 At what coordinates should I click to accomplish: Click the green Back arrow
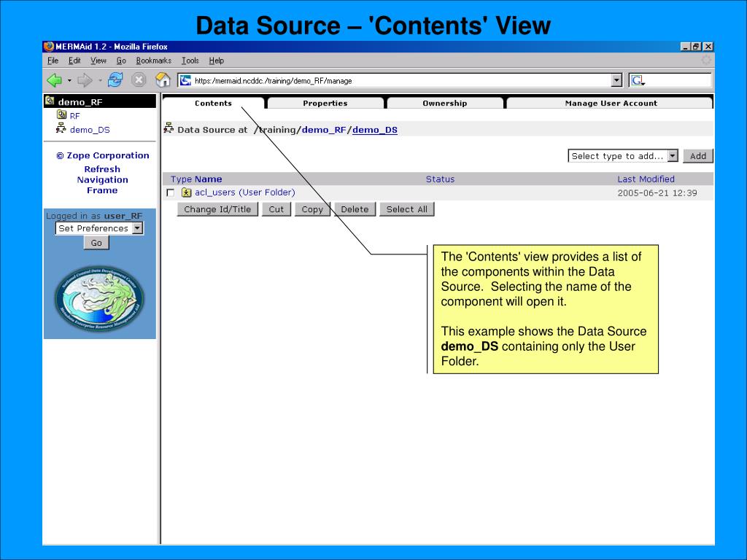click(x=54, y=80)
